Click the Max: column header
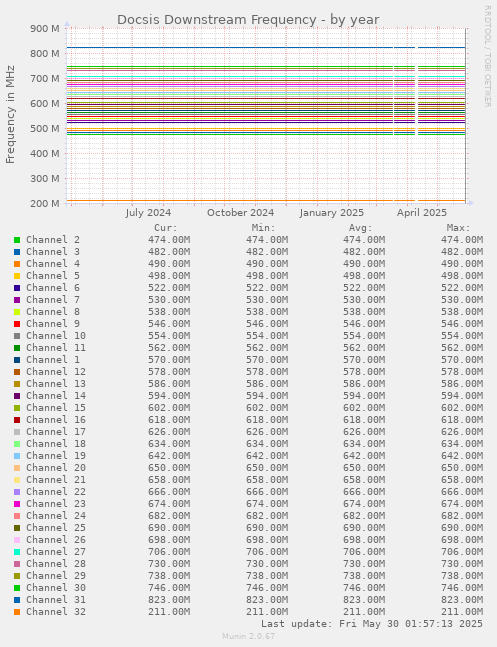 [459, 228]
